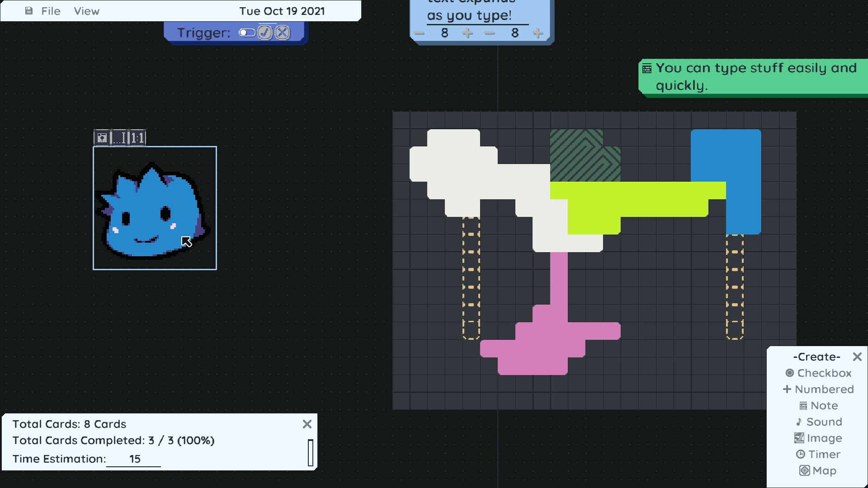Increase the first numbered value with plus

(468, 33)
